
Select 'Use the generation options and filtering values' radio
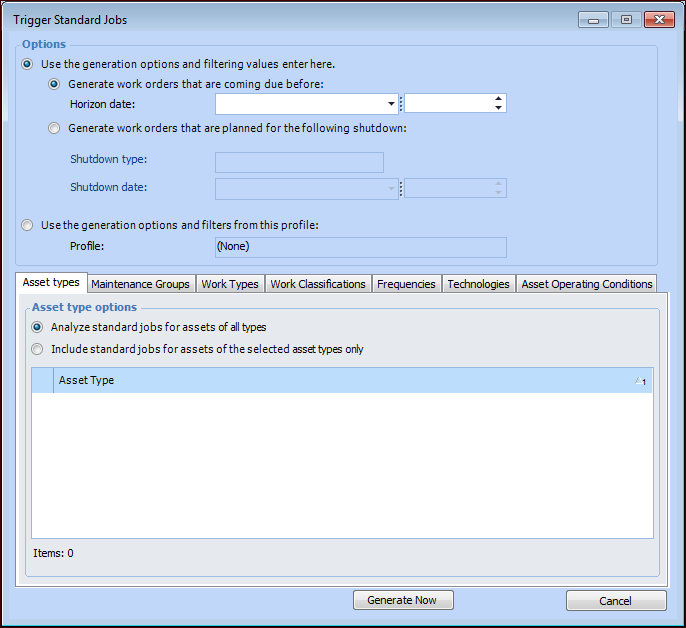coord(27,64)
